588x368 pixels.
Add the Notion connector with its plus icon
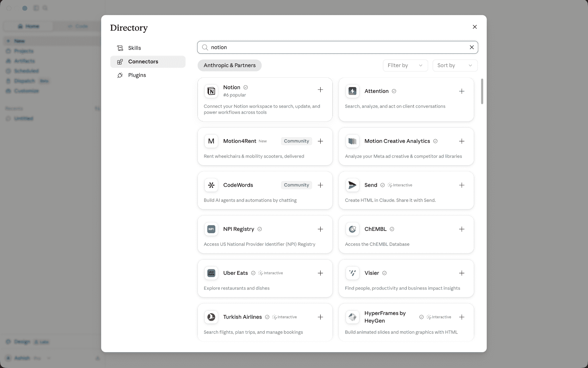coord(320,90)
